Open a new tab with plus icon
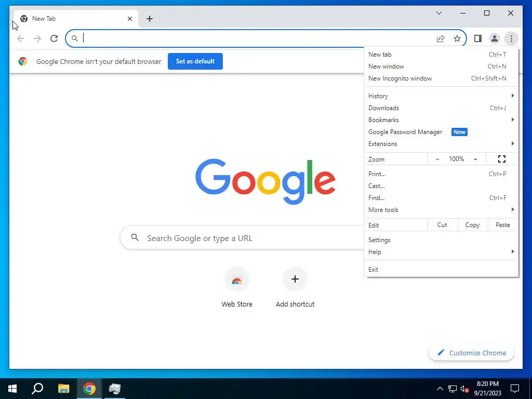Screen dimensions: 532x399 click(149, 19)
